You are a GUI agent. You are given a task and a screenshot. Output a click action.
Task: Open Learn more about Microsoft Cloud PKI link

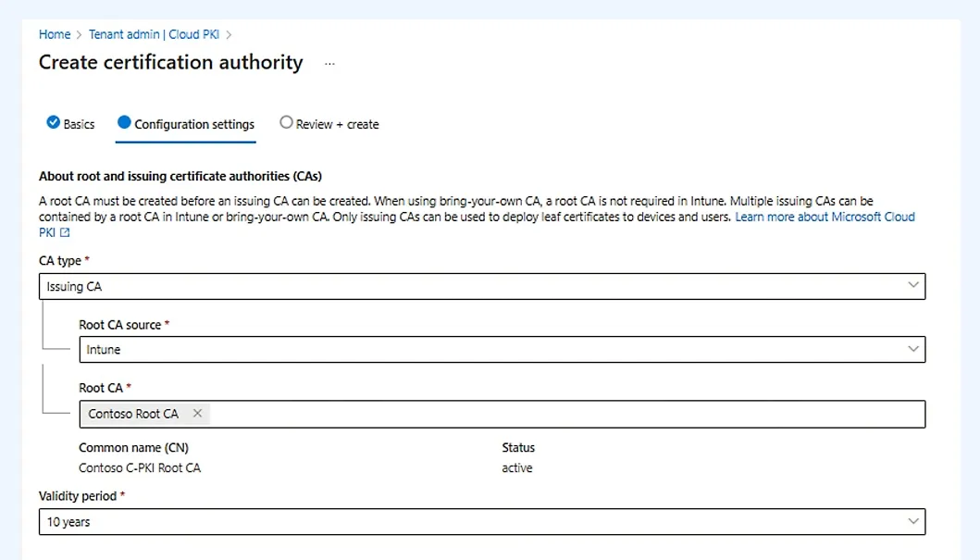click(825, 217)
